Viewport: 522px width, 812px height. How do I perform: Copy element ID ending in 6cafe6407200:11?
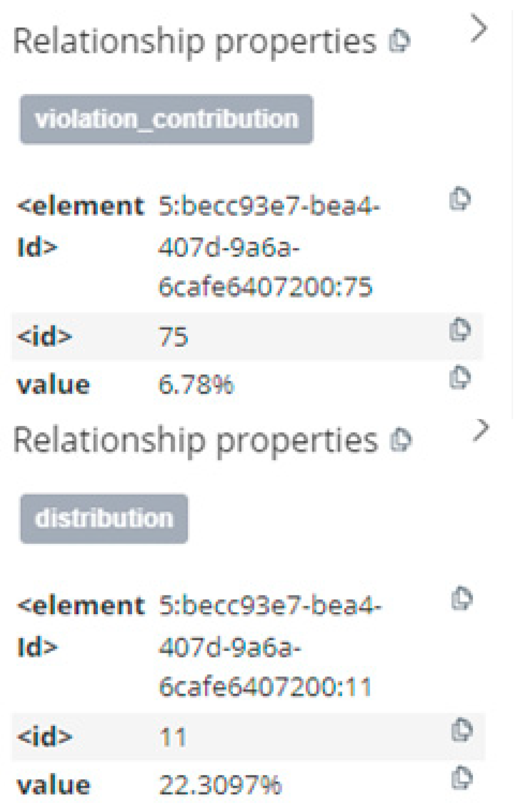pyautogui.click(x=462, y=599)
